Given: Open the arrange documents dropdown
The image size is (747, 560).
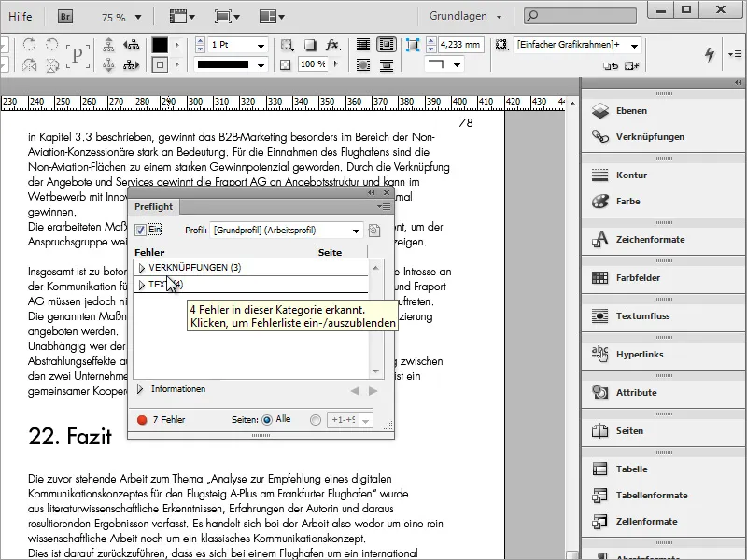Looking at the screenshot, I should (x=272, y=17).
